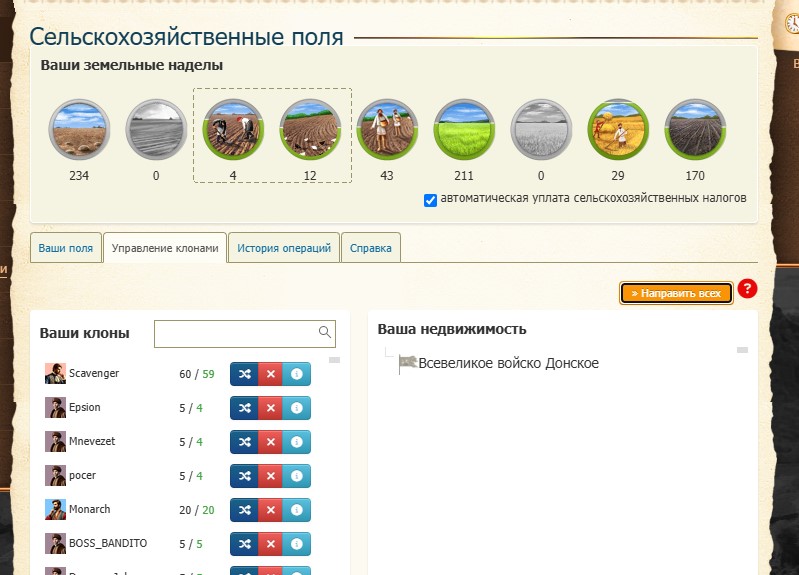Image resolution: width=799 pixels, height=575 pixels.
Task: Toggle automatic agricultural tax payment checkbox
Action: point(430,199)
